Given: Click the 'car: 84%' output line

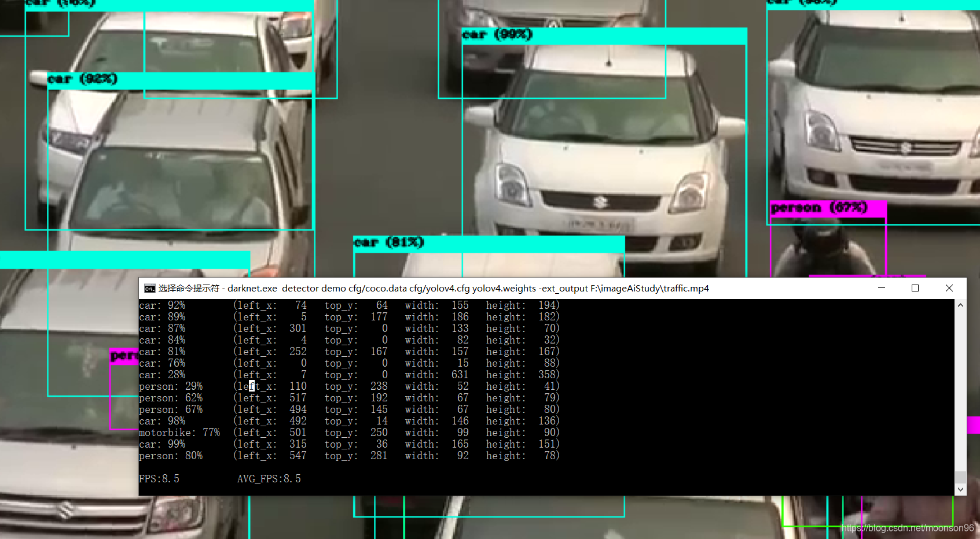Looking at the screenshot, I should 350,340.
